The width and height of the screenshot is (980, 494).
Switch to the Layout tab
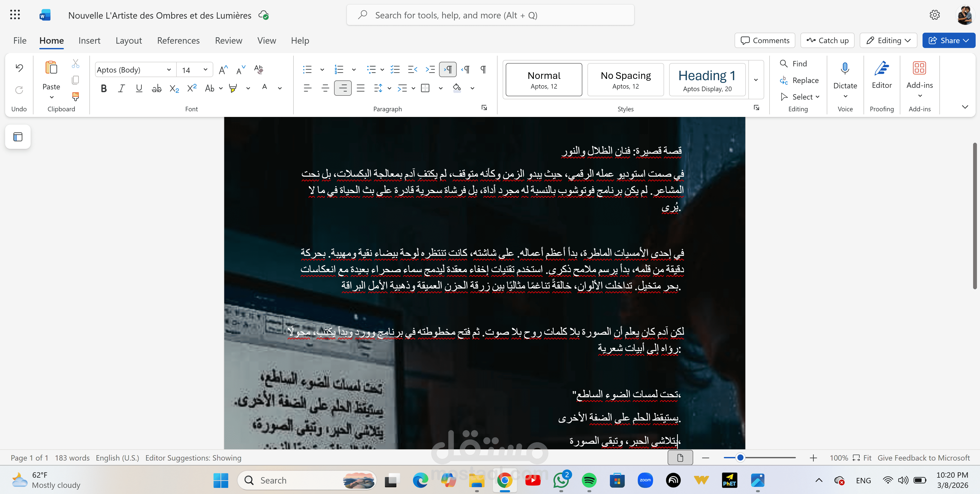coord(128,40)
